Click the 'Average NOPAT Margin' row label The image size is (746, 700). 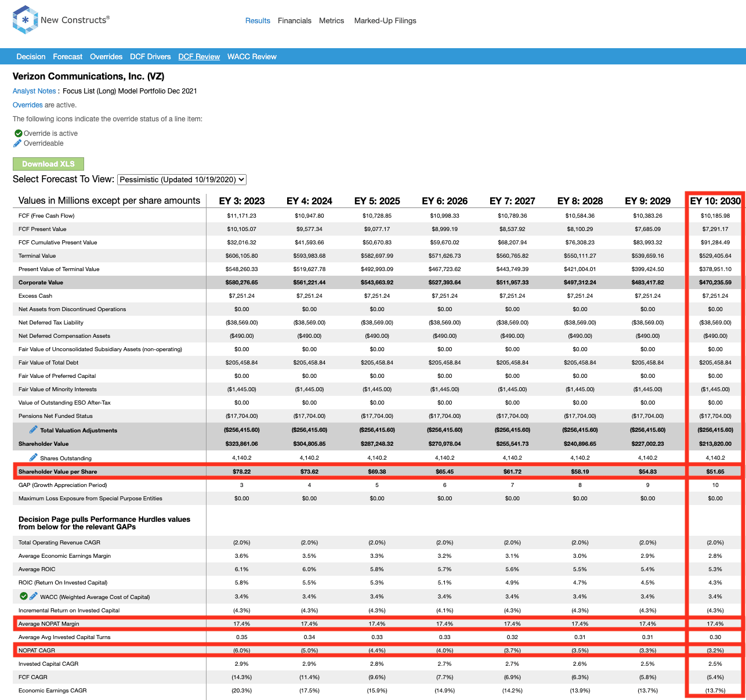[x=49, y=623]
